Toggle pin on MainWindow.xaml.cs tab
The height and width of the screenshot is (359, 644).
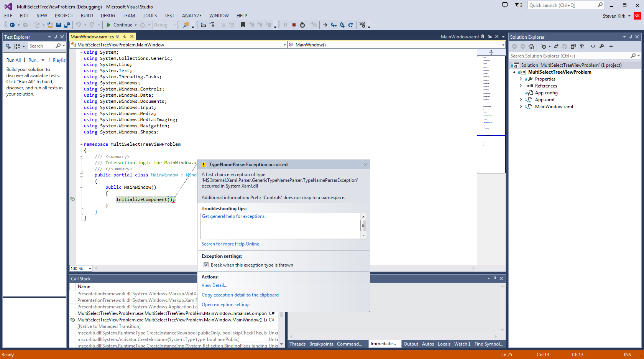pyautogui.click(x=125, y=36)
